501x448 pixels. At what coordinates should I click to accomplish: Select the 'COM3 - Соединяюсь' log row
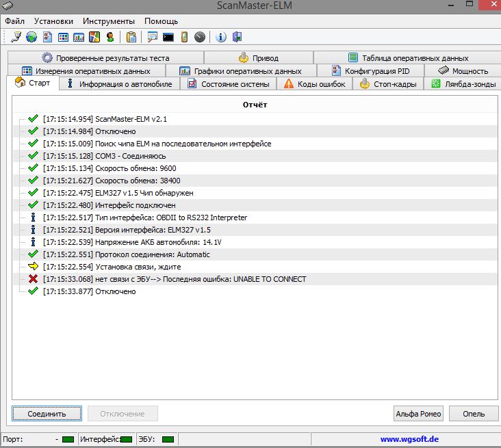[x=255, y=156]
